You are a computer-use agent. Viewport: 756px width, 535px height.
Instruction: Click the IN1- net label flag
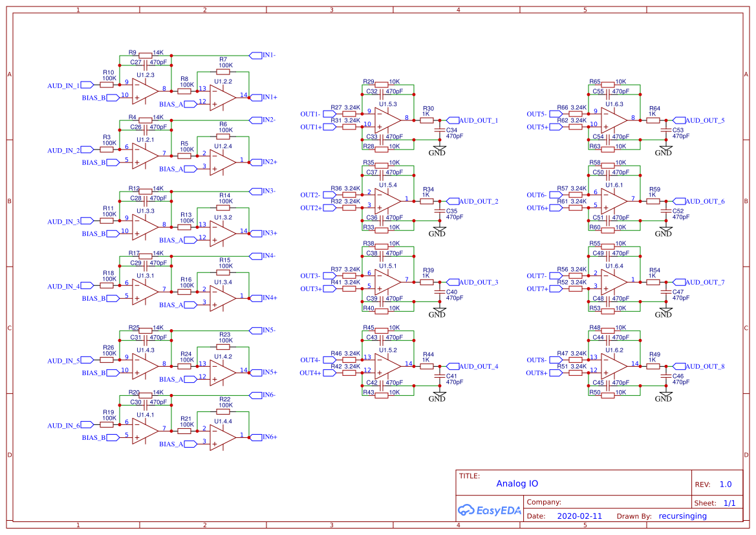[255, 55]
